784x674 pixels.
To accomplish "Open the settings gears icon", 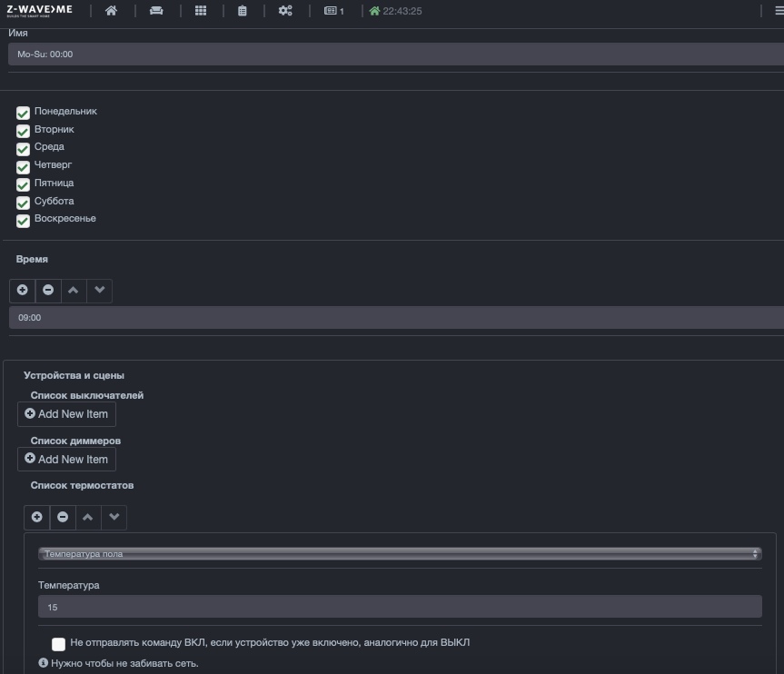I will click(x=285, y=11).
